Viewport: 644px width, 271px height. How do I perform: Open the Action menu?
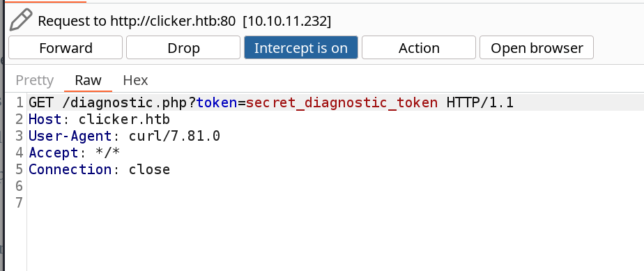point(419,47)
